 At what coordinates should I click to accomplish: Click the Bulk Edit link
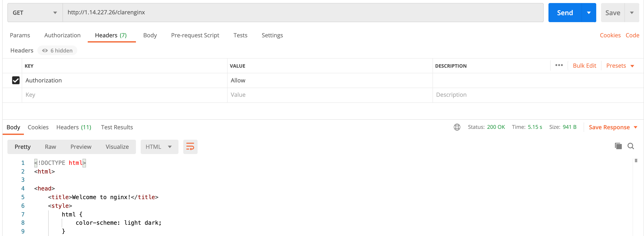pos(584,66)
